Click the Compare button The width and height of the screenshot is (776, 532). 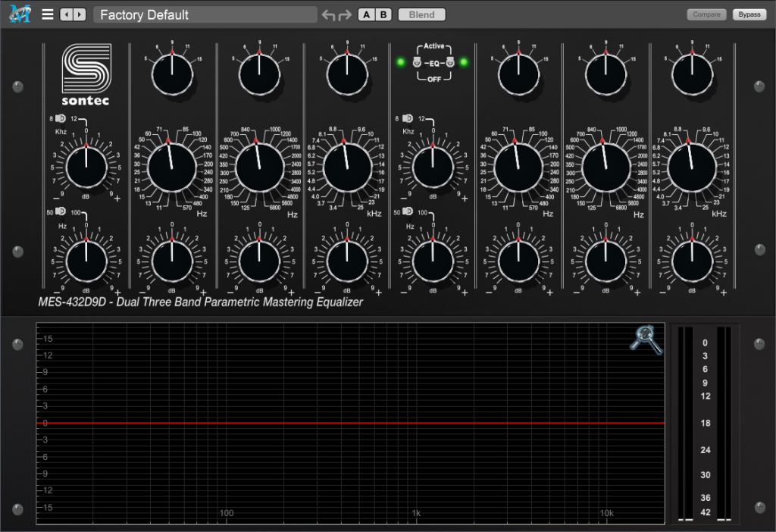[707, 14]
